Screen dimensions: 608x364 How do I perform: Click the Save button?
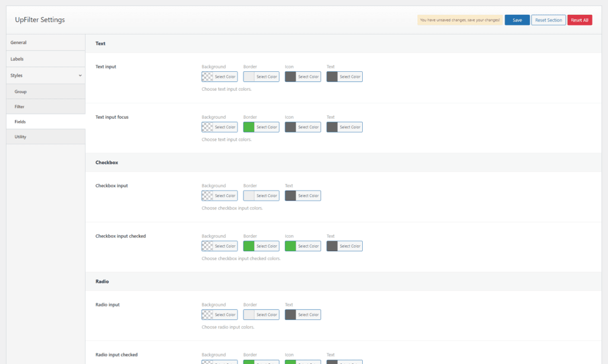tap(517, 20)
